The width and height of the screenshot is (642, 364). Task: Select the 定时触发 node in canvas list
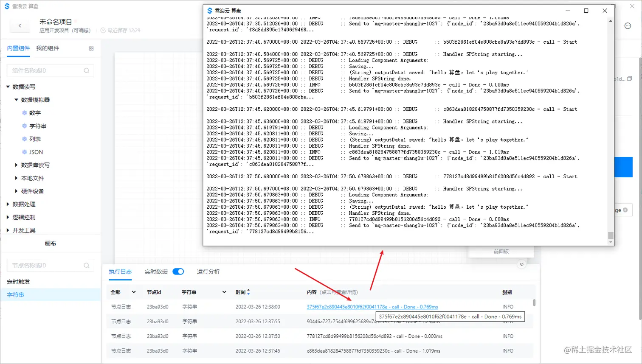(18, 282)
